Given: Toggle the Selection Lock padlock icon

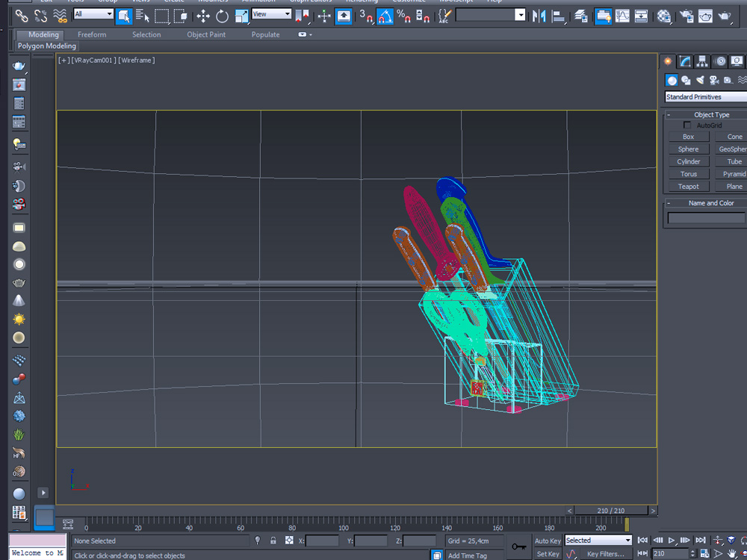Looking at the screenshot, I should [x=273, y=541].
